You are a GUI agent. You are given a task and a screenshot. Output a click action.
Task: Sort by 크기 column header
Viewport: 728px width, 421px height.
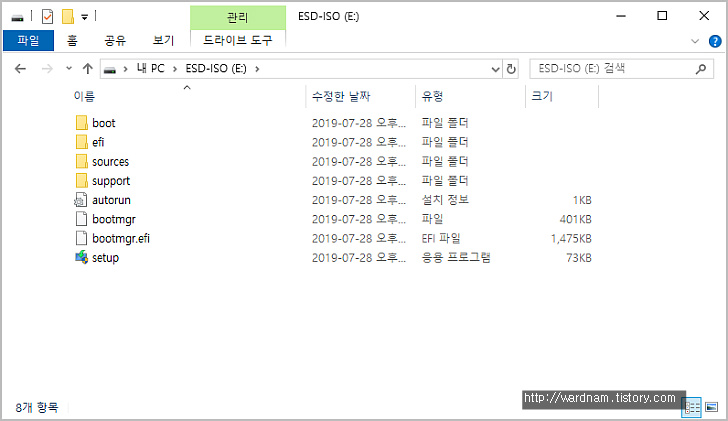point(542,97)
